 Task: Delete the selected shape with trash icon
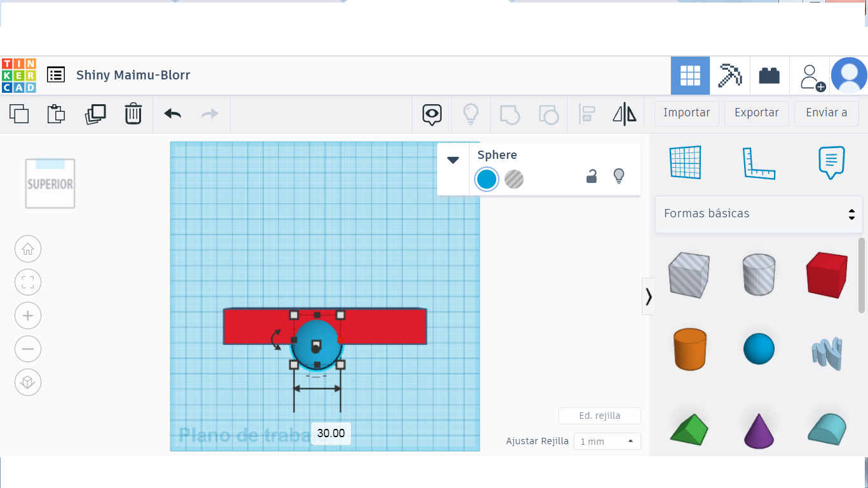[133, 114]
